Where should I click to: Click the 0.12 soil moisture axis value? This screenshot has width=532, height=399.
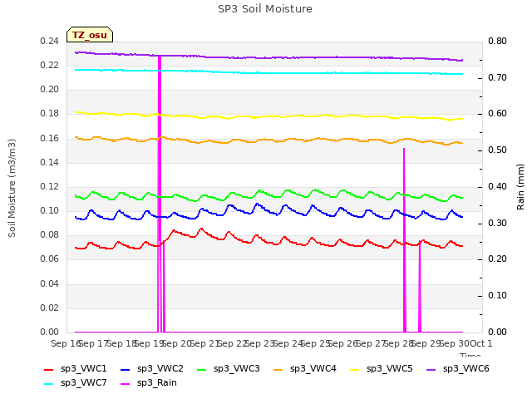coord(50,186)
